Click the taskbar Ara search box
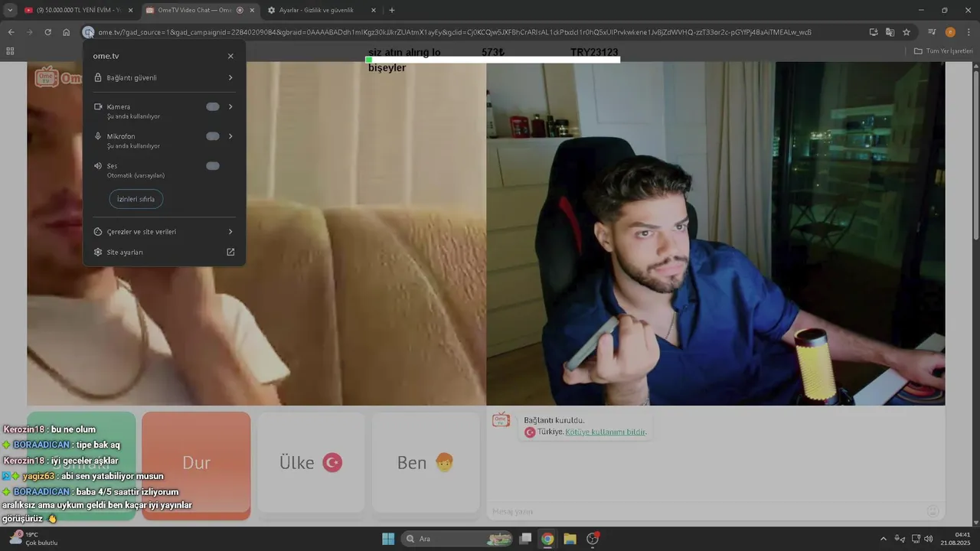 tap(458, 539)
